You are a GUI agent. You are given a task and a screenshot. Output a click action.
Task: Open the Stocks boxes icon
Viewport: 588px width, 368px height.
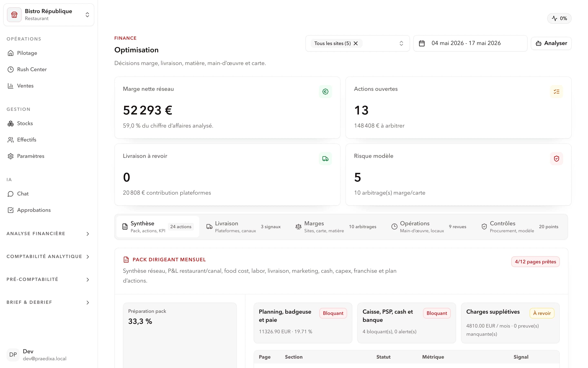[10, 123]
